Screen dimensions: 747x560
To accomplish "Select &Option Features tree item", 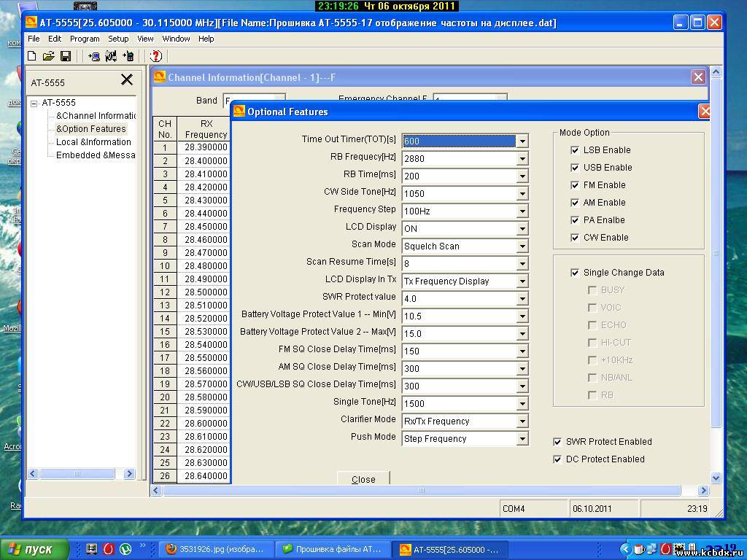I will coord(91,128).
